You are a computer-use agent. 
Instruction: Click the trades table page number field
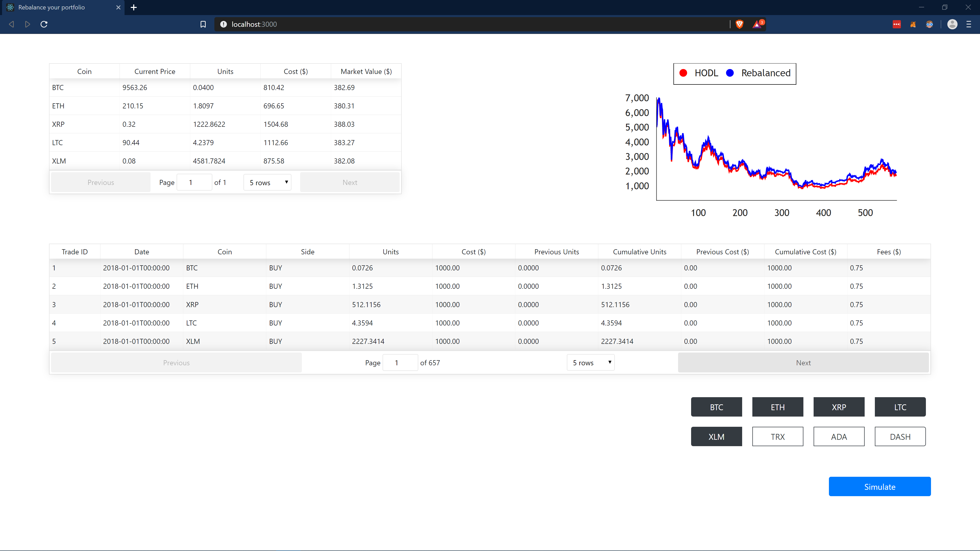[x=400, y=363]
